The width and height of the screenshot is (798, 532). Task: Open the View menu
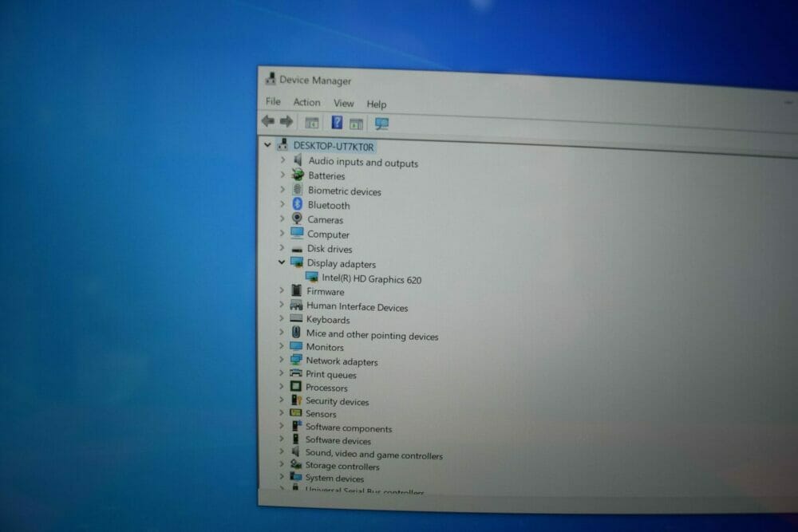coord(343,103)
